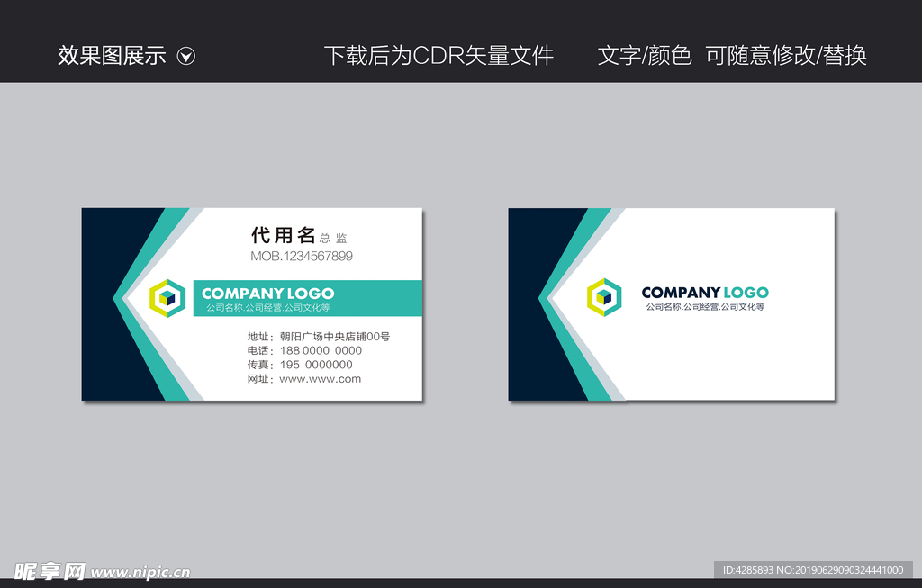
Task: Click the teal COMPANY LOGO banner strip
Action: coord(306,298)
